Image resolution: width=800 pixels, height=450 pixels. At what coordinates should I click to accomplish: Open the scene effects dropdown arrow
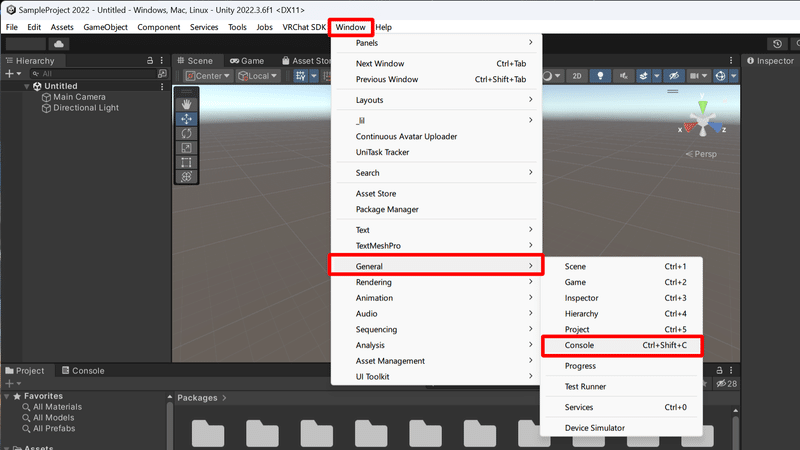tap(657, 76)
